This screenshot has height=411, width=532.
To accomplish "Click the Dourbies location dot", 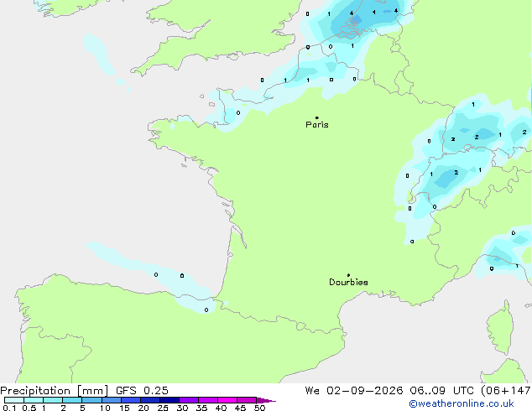I will pyautogui.click(x=348, y=275).
